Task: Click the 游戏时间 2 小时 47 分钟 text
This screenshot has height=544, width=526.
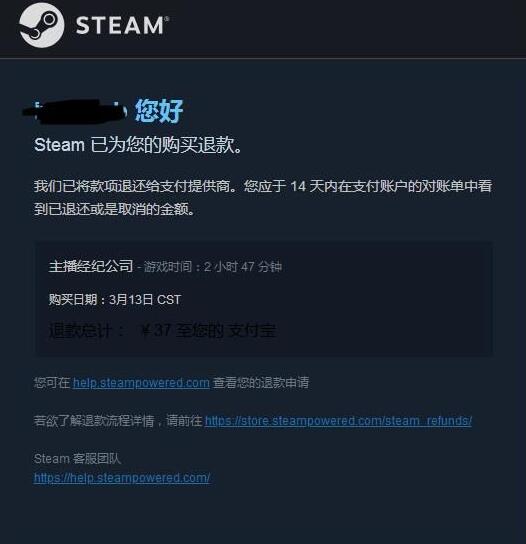Action: tap(213, 266)
